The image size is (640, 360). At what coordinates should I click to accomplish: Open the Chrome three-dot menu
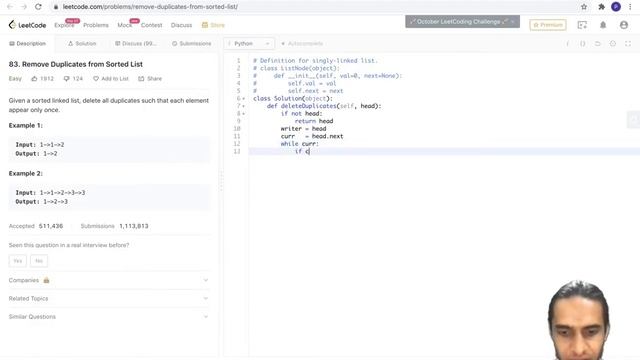click(630, 7)
